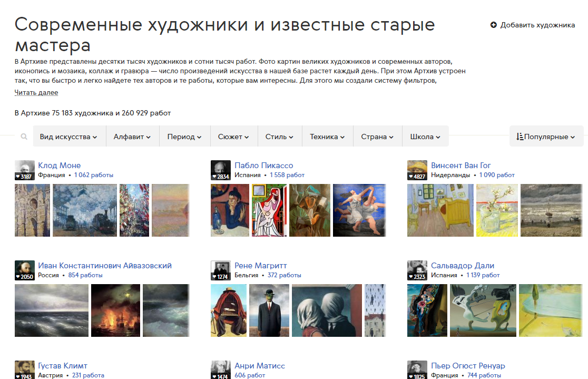
Task: Expand the Сюжет filter
Action: click(x=233, y=137)
